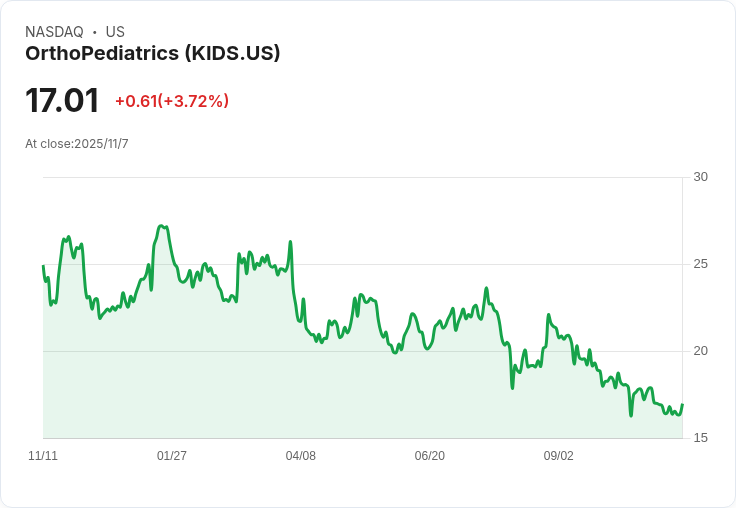Click the sharp price spike just before 04/08

click(290, 242)
